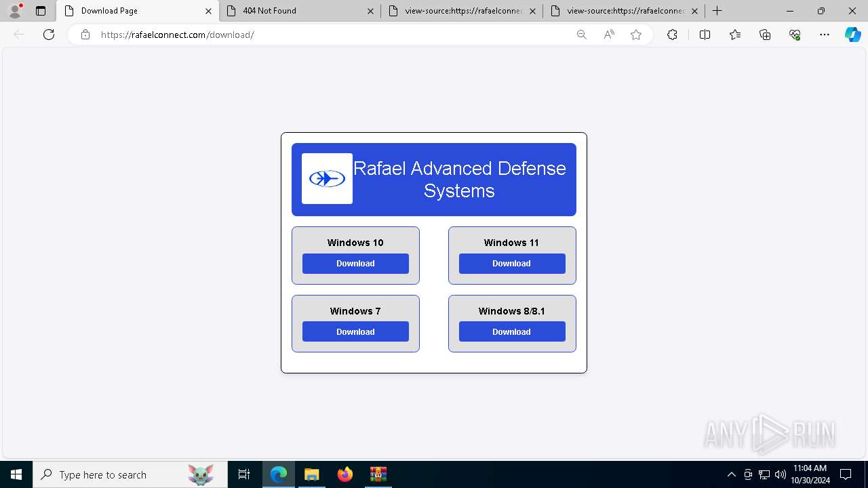This screenshot has width=868, height=488.
Task: Download the Windows 10 version
Action: point(355,264)
